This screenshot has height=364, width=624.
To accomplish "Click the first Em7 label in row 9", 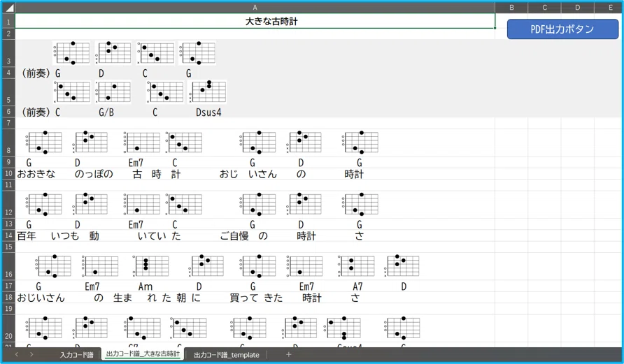I will pos(136,163).
